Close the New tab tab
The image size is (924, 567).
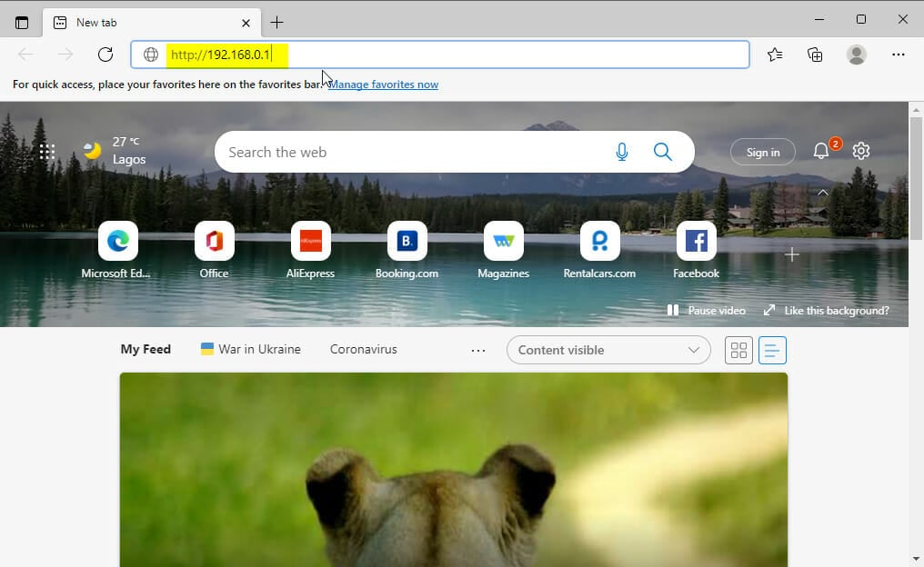(246, 23)
